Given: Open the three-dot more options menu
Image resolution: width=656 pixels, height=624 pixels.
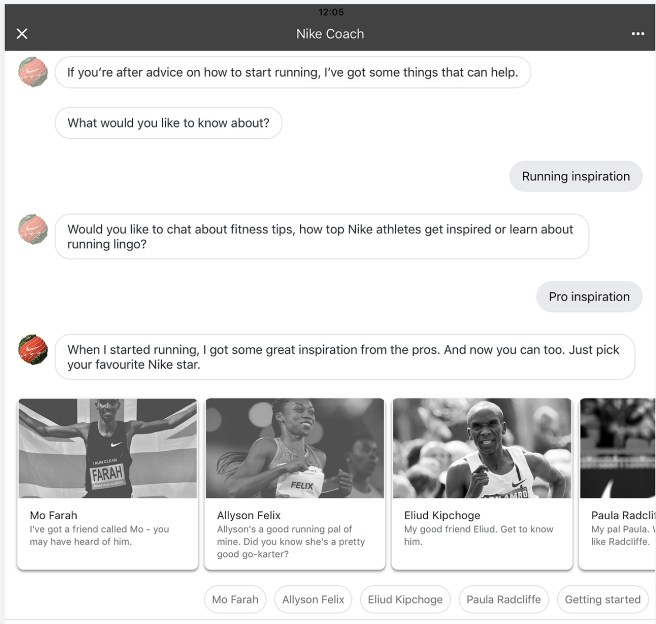Looking at the screenshot, I should pyautogui.click(x=638, y=34).
